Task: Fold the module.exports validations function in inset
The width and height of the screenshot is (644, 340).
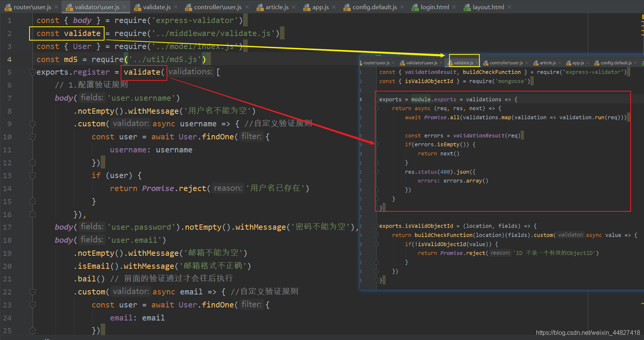Action: [x=377, y=99]
